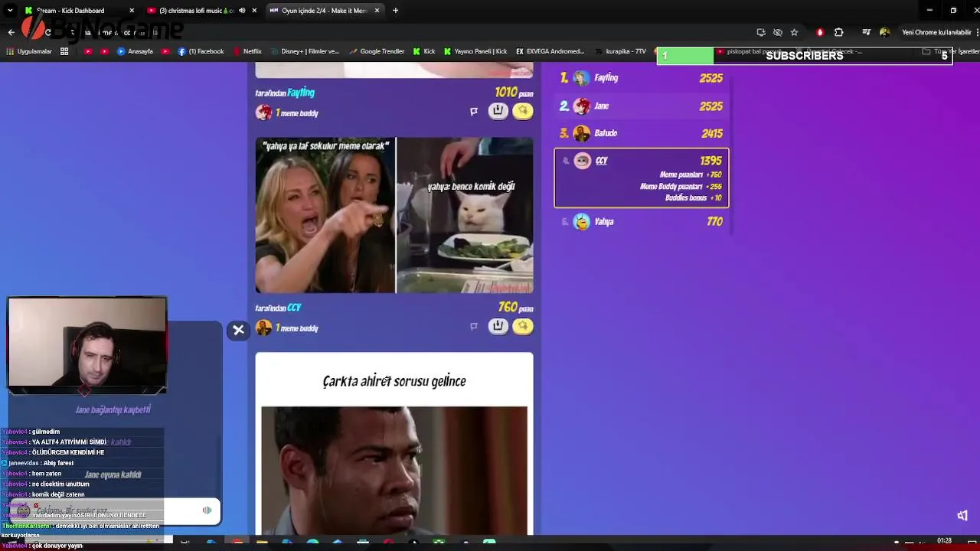980x551 pixels.
Task: Click 'Buddies bonus +10' line
Action: (x=693, y=197)
